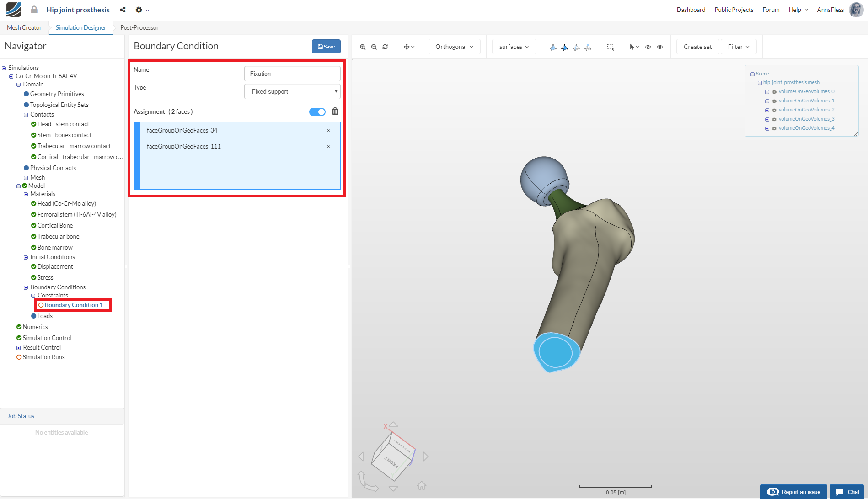
Task: Open the Mesh Creator tab
Action: coord(24,27)
